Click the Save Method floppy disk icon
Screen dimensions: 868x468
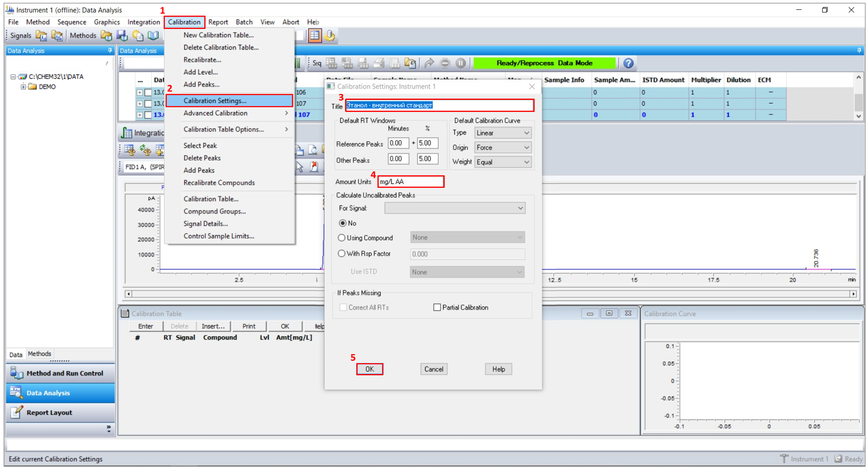click(x=122, y=36)
